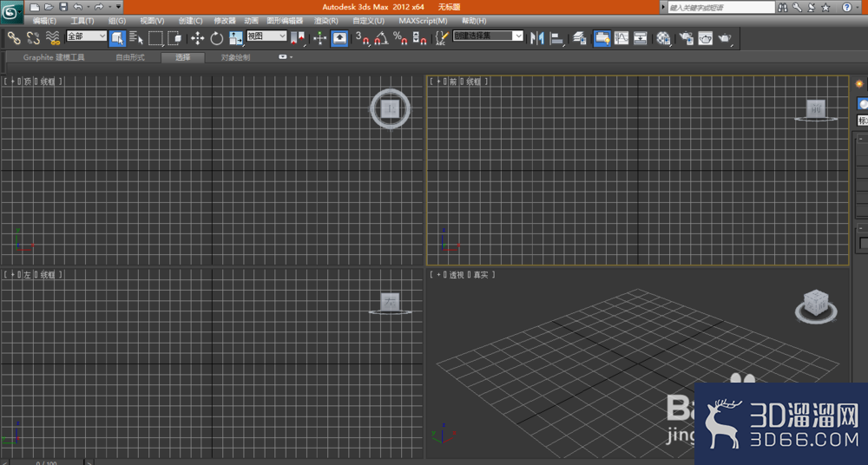
Task: Click the 顶 top viewport label
Action: tap(27, 82)
